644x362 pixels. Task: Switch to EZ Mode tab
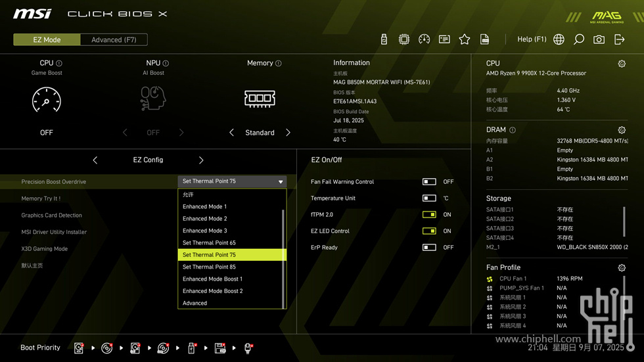click(x=47, y=40)
